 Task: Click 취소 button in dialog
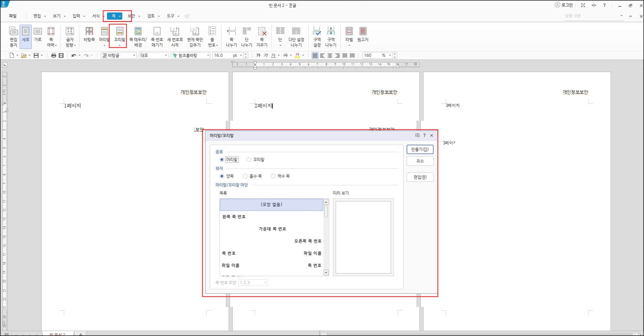(x=420, y=161)
